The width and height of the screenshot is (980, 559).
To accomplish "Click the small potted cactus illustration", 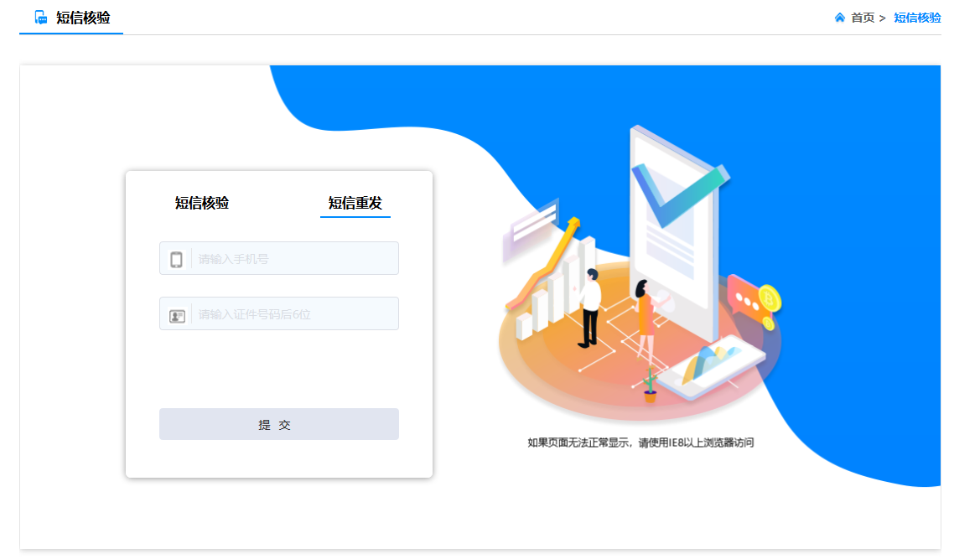I will (x=650, y=385).
